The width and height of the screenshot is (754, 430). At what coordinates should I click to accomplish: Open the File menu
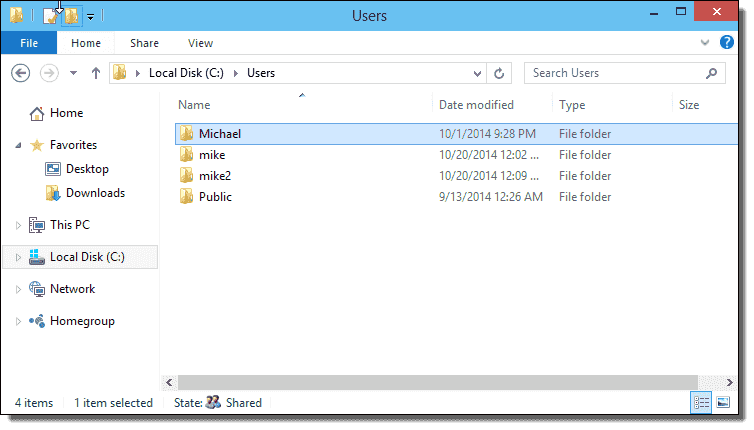pyautogui.click(x=29, y=43)
